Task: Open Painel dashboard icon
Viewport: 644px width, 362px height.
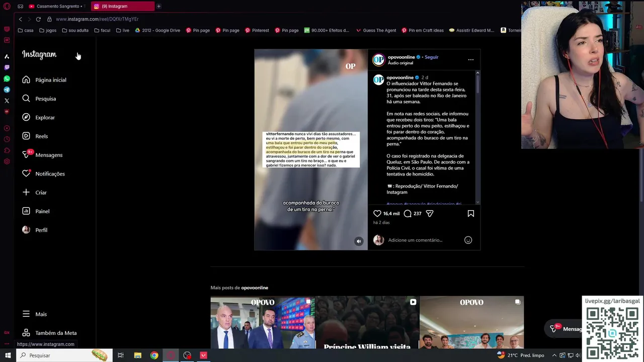Action: click(x=26, y=211)
